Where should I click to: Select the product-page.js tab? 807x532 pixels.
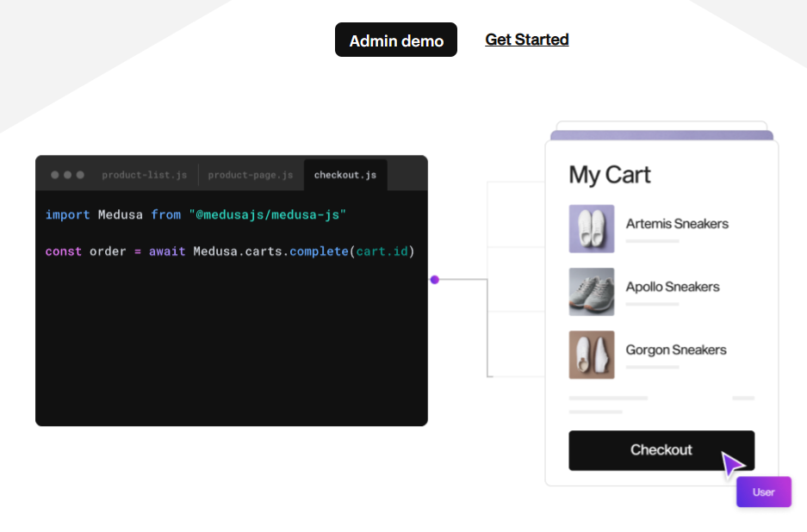click(x=251, y=175)
